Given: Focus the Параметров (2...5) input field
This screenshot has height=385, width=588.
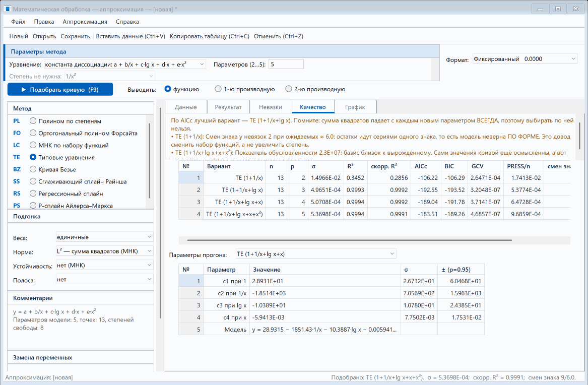Looking at the screenshot, I should point(286,65).
